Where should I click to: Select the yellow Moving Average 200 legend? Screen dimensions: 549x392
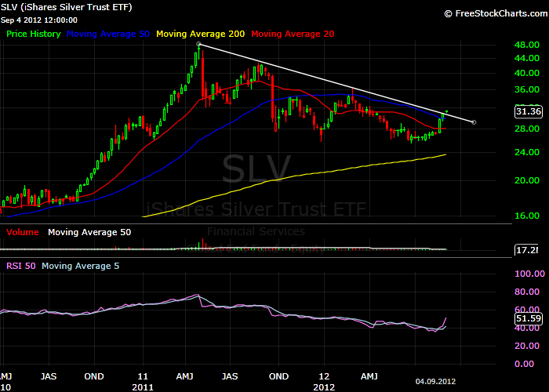tap(200, 34)
